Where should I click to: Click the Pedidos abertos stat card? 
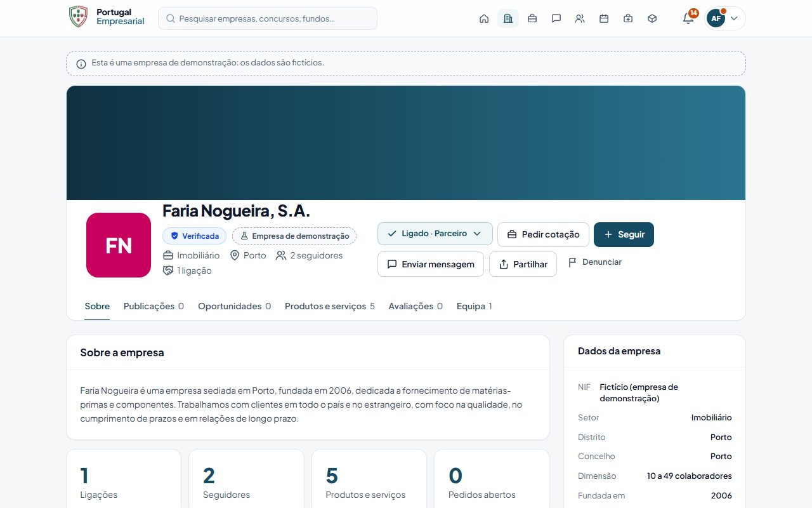tap(492, 479)
